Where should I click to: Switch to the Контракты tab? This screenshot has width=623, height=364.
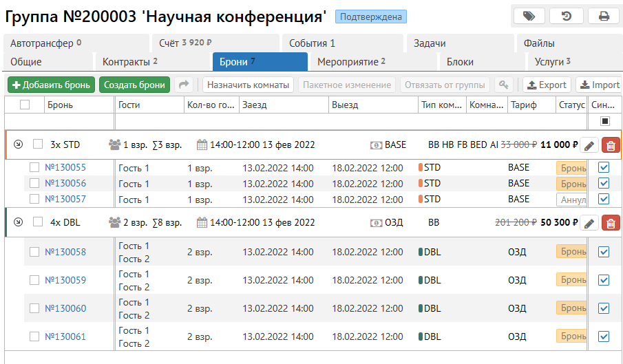point(130,62)
